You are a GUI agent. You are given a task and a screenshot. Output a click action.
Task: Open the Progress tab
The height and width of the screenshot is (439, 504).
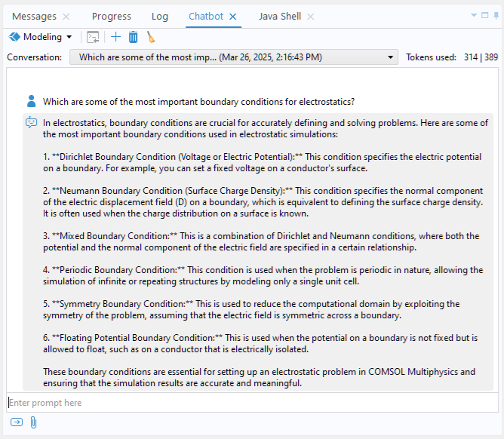point(111,16)
